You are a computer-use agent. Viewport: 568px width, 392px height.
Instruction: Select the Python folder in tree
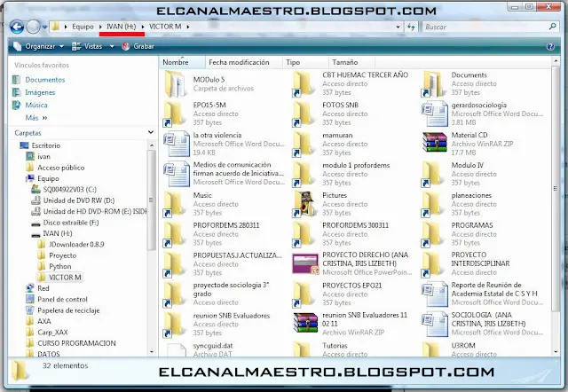(59, 266)
